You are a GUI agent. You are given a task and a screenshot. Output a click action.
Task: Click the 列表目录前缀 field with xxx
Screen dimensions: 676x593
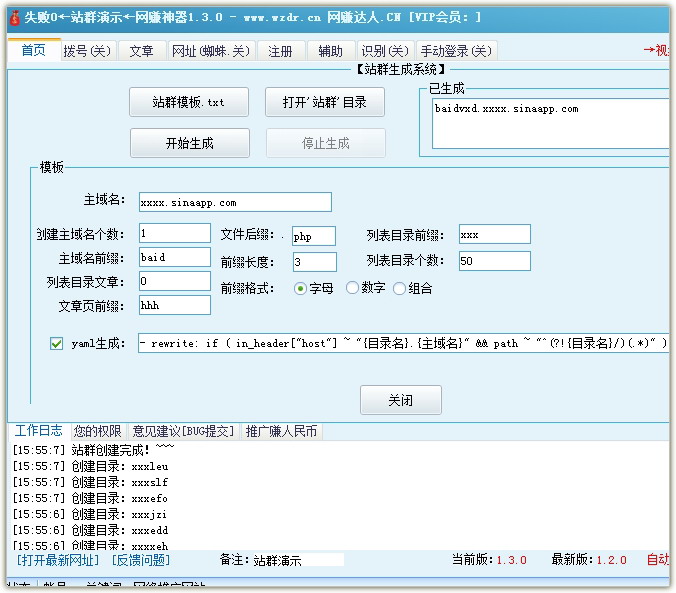[x=494, y=234]
